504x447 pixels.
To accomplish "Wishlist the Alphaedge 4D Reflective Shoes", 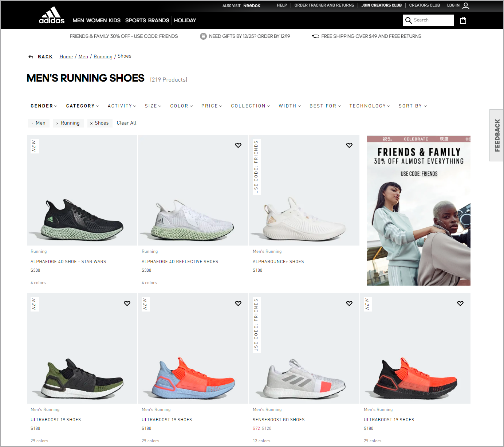I will pyautogui.click(x=238, y=145).
